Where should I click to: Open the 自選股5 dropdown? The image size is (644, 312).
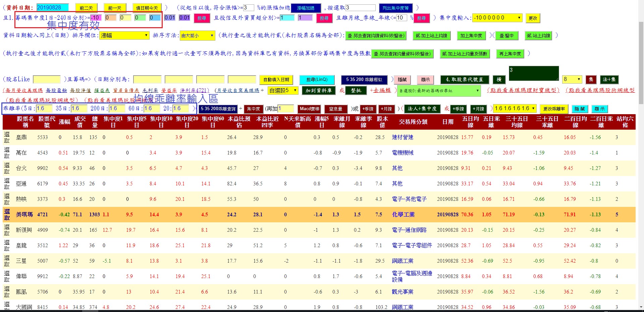tap(283, 90)
